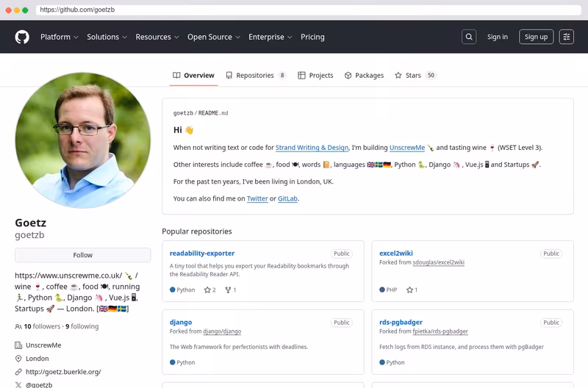Click the green macOS maximize dot
This screenshot has width=588, height=388.
click(25, 10)
